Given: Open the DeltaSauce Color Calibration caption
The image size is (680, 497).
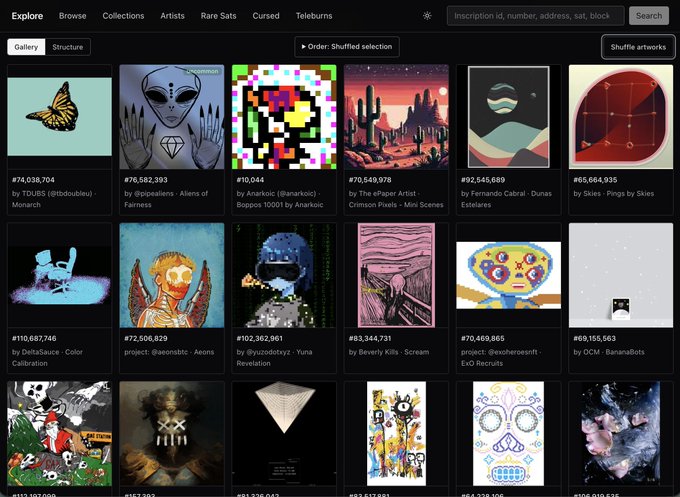Looking at the screenshot, I should pos(47,357).
